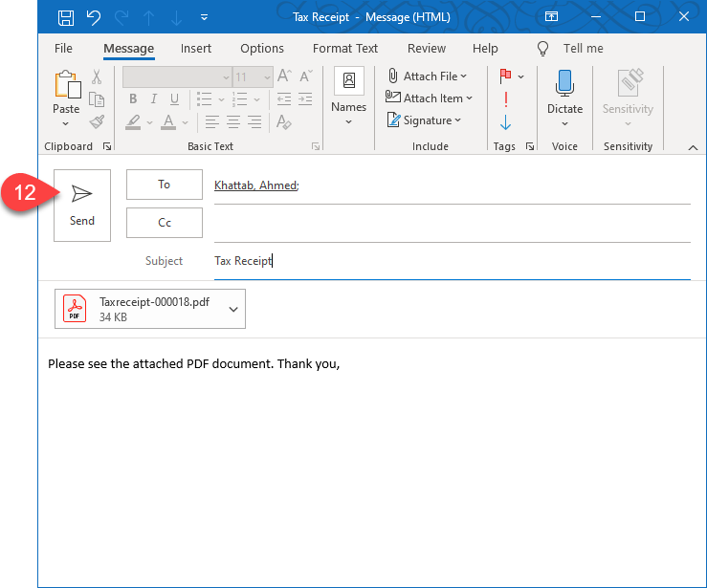Open the Tags dialog launcher
707x588 pixels.
[x=530, y=146]
